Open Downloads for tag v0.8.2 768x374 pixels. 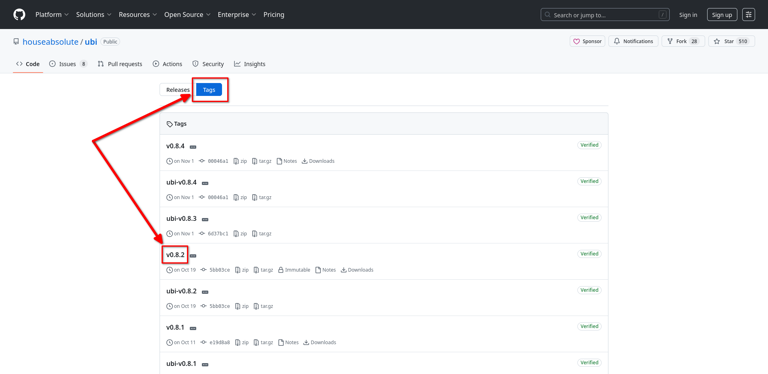click(357, 270)
